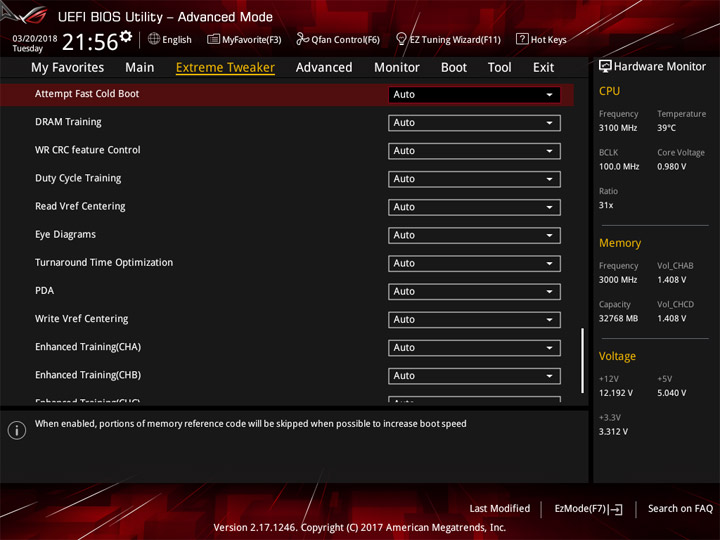Viewport: 720px width, 540px height.
Task: Click the Hardware Monitor screen icon
Action: point(605,66)
